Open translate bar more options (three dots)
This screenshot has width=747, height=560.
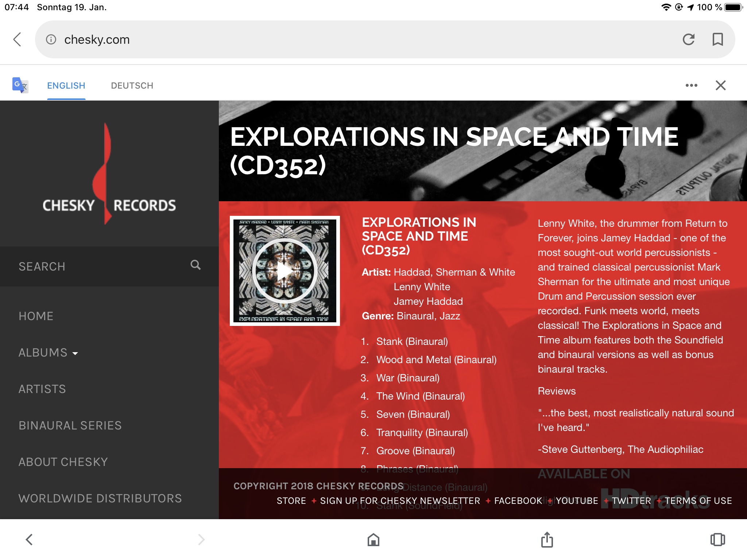pos(692,85)
